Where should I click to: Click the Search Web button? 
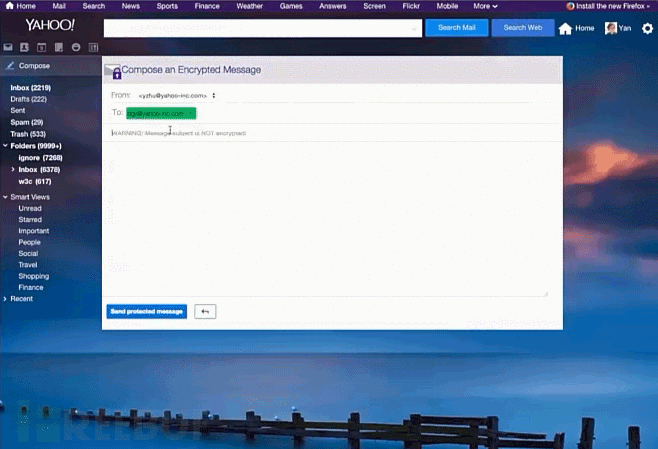click(522, 28)
